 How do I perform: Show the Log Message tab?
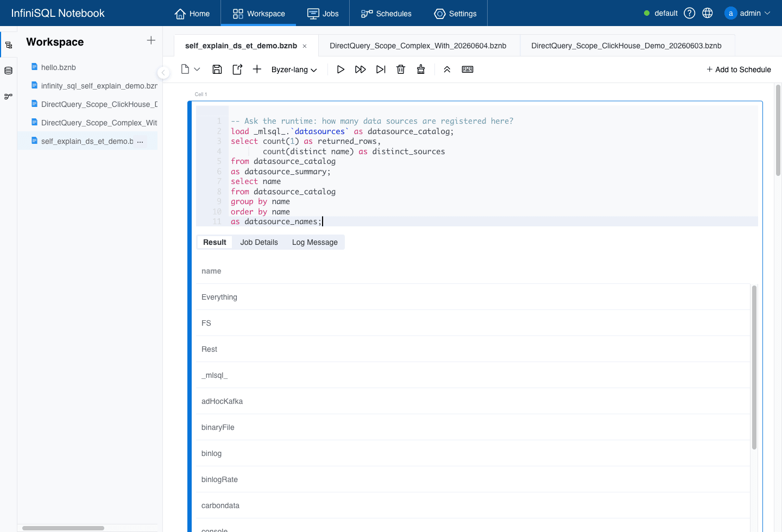tap(315, 242)
